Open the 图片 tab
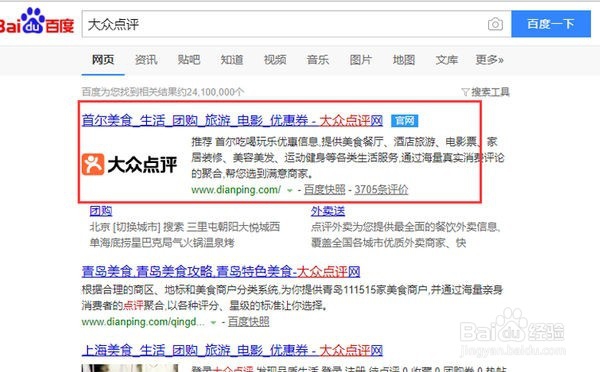This screenshot has width=600, height=372. coord(360,60)
